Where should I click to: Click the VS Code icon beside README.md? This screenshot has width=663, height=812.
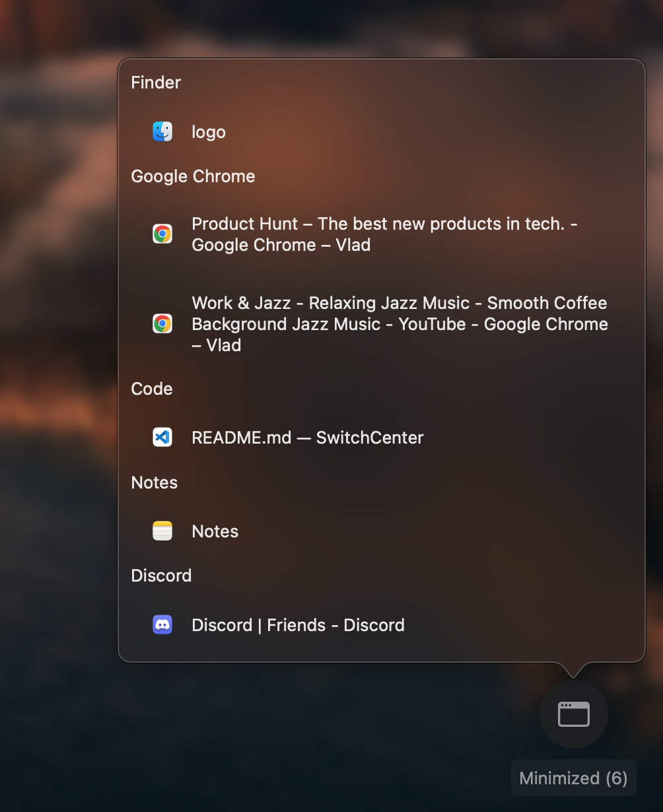point(162,437)
